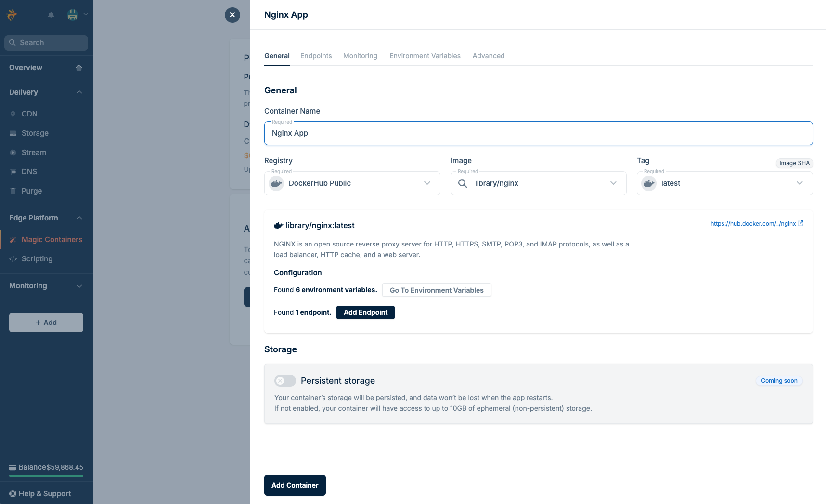Click Go To Environment Variables button
This screenshot has width=826, height=504.
pyautogui.click(x=437, y=290)
